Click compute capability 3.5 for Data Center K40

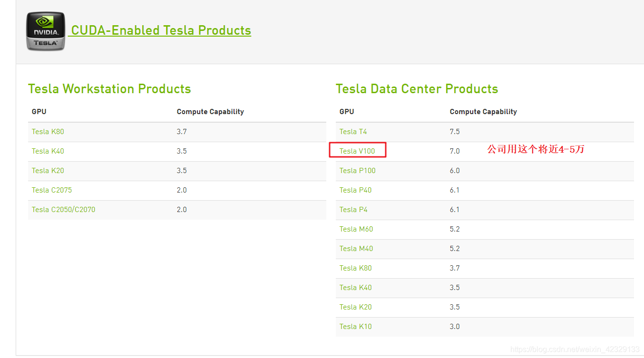[x=455, y=288]
